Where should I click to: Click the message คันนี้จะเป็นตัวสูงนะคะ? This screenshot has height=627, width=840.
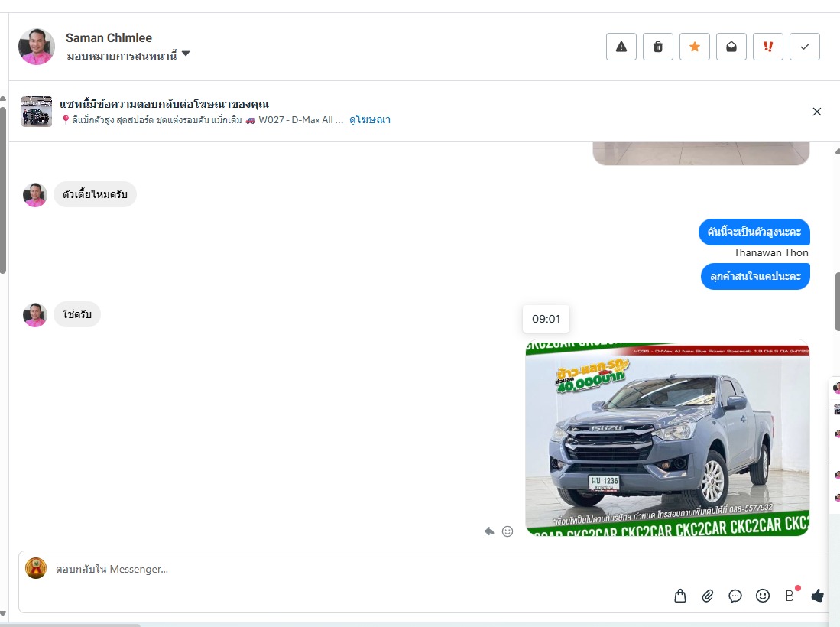click(754, 232)
